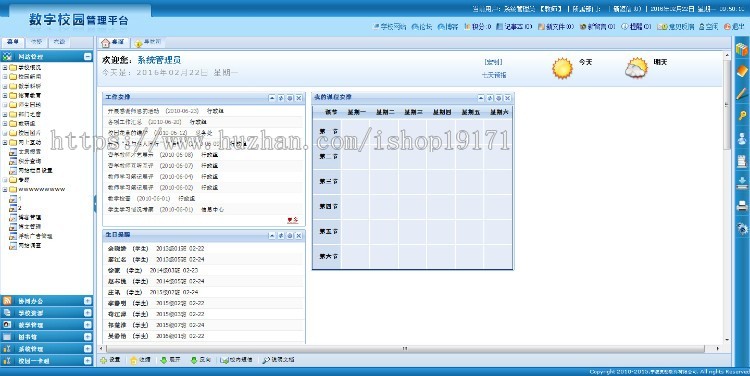Click the user figure icon in right sidebar
Viewport: 750px width, 376px height.
742,139
